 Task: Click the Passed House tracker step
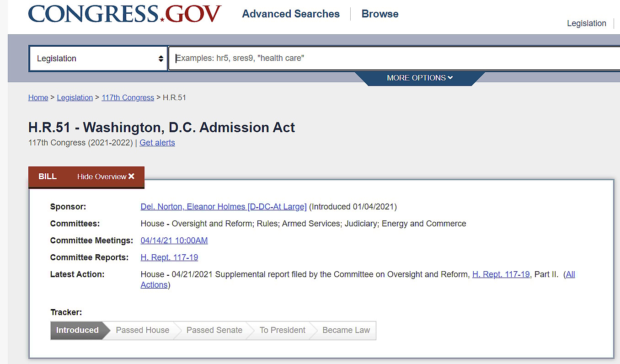142,330
